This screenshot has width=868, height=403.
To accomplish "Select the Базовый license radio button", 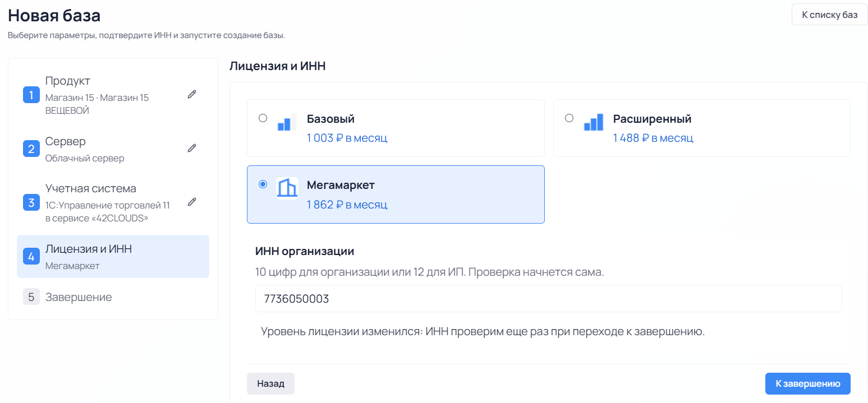I will 263,118.
